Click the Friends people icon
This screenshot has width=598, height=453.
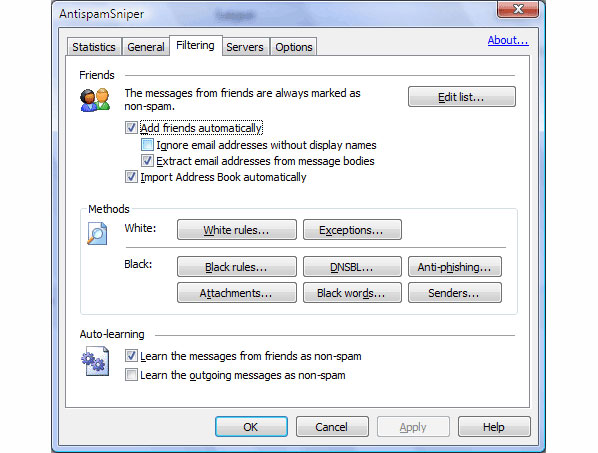point(95,100)
